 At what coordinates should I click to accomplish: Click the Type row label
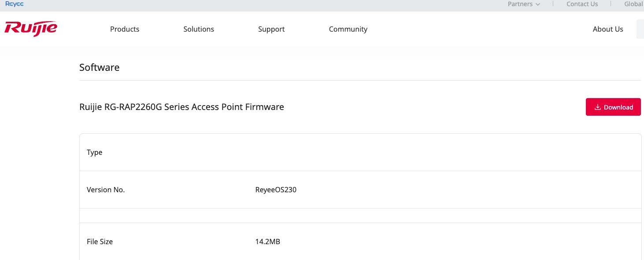coord(95,152)
